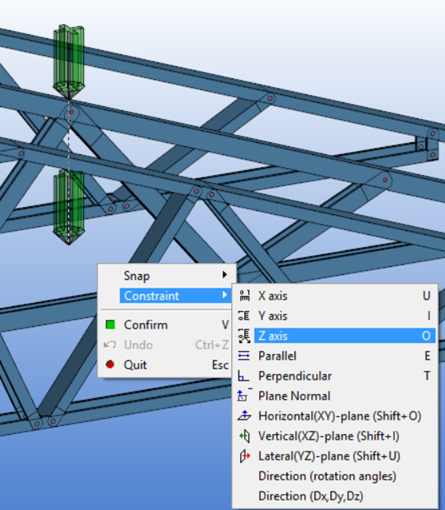This screenshot has height=510, width=445.
Task: Click the Y axis constraint icon
Action: point(244,316)
